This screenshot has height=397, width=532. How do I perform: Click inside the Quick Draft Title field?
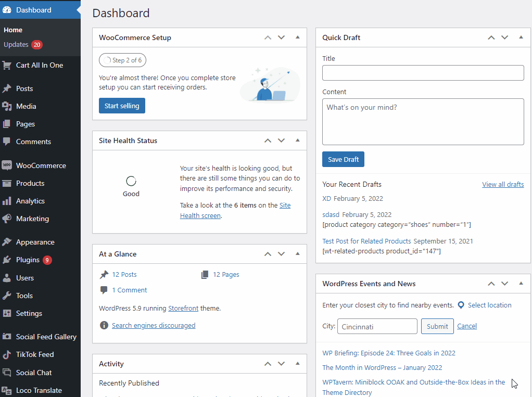pyautogui.click(x=423, y=73)
